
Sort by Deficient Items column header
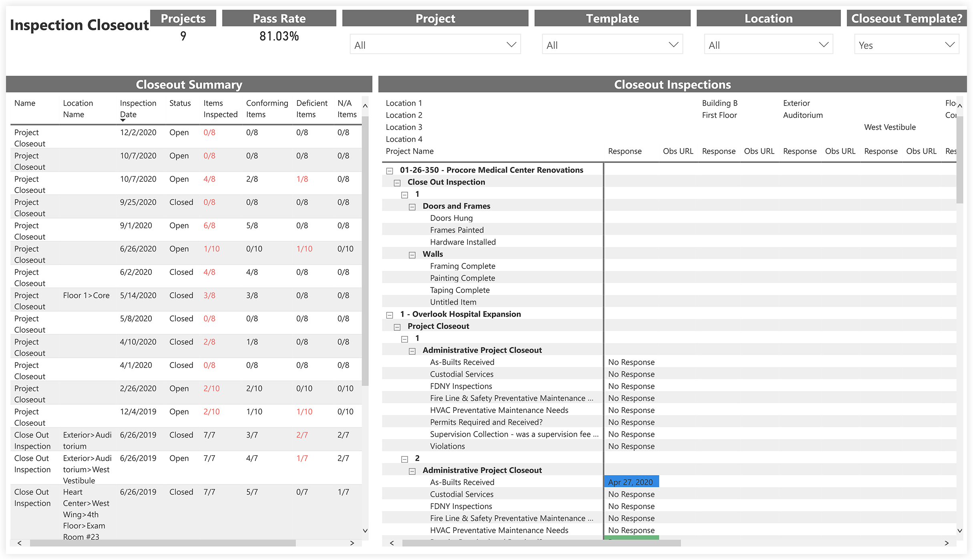[x=312, y=108]
